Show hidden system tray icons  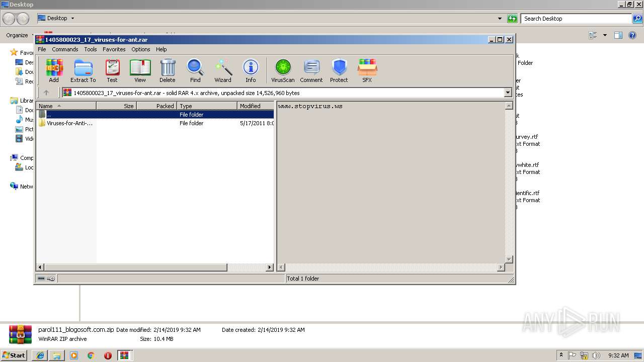[x=561, y=355]
